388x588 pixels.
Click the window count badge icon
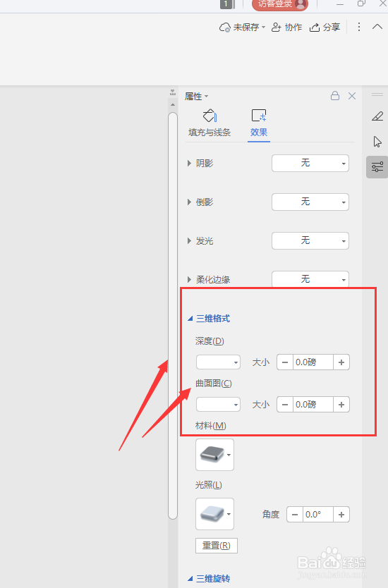tap(227, 4)
